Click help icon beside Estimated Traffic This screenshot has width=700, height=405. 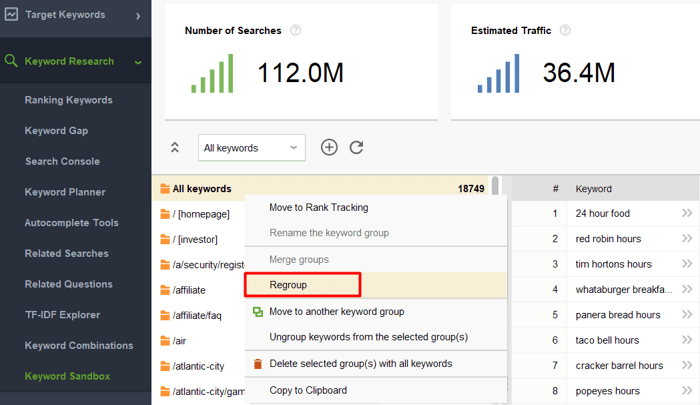tap(565, 30)
